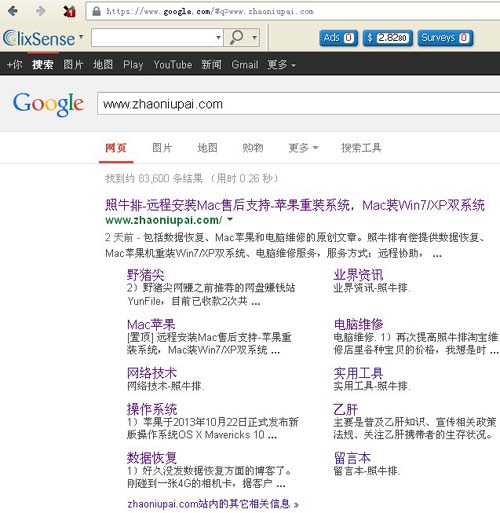This screenshot has width=500, height=513.
Task: Click the Google search box with www.zhaoniupai.com
Action: (298, 104)
